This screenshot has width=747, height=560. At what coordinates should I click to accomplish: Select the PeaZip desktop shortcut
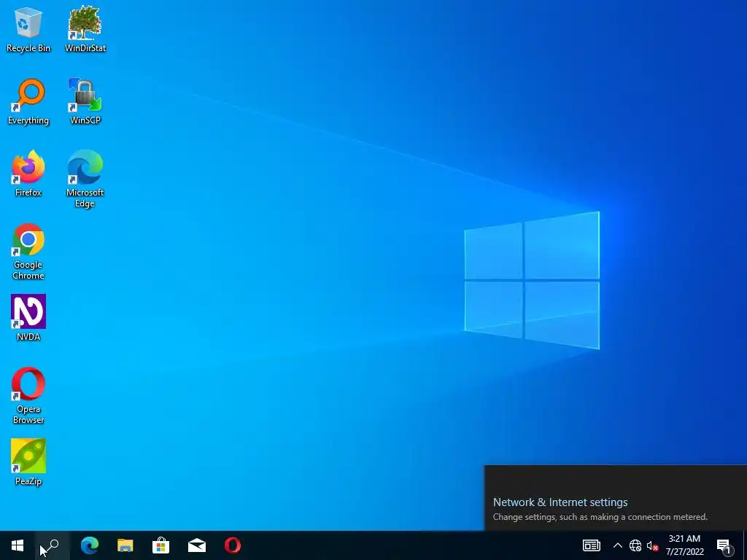click(28, 462)
